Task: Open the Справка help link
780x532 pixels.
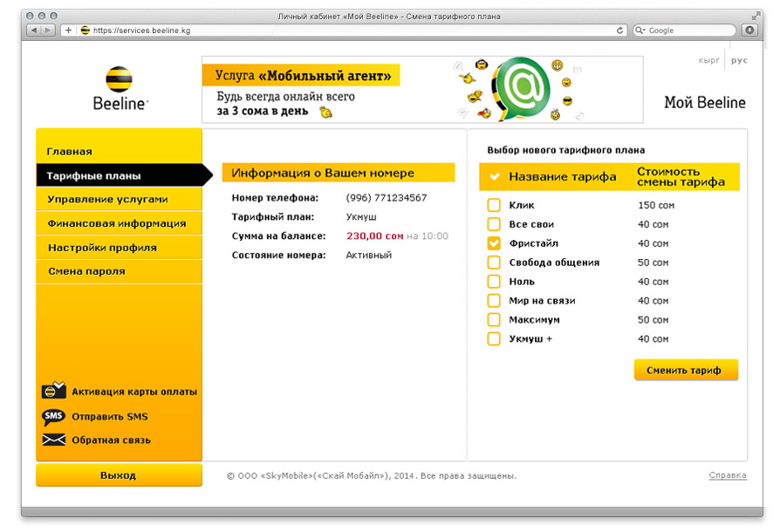Action: [728, 475]
